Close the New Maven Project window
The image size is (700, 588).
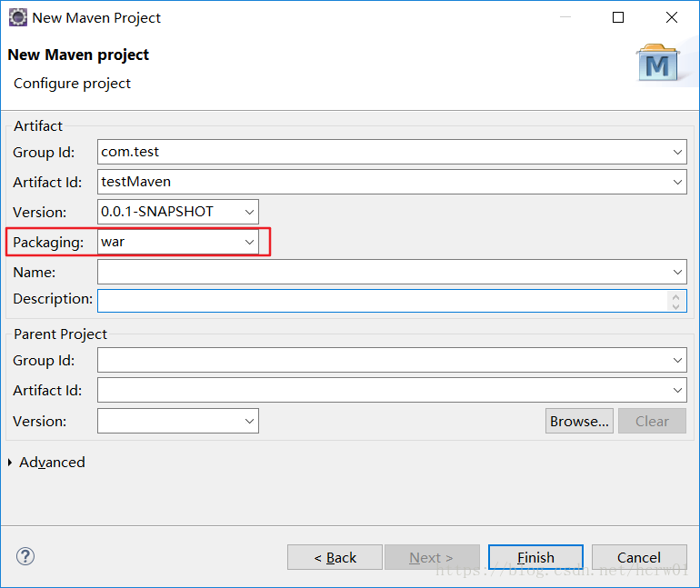672,17
